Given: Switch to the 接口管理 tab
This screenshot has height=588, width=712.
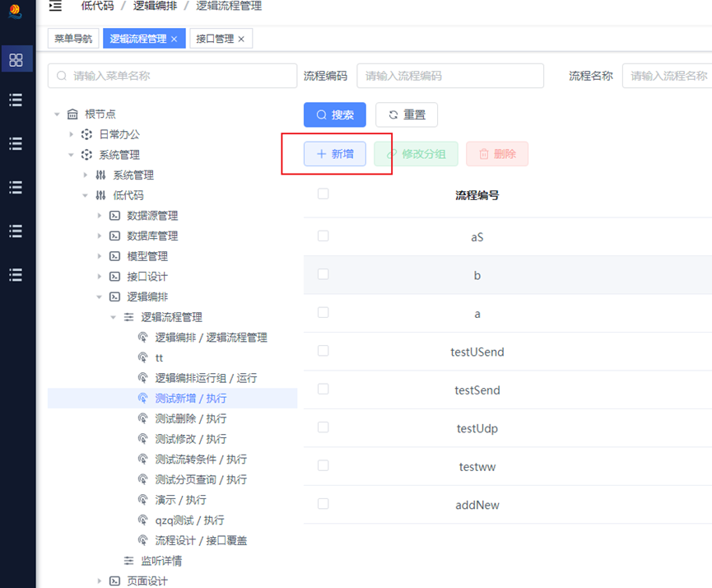Looking at the screenshot, I should click(215, 39).
